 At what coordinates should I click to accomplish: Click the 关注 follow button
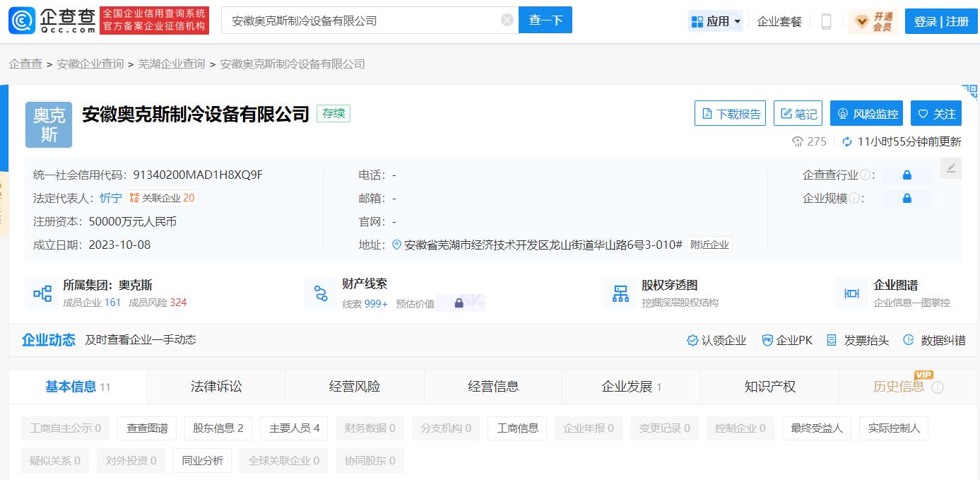pos(936,114)
